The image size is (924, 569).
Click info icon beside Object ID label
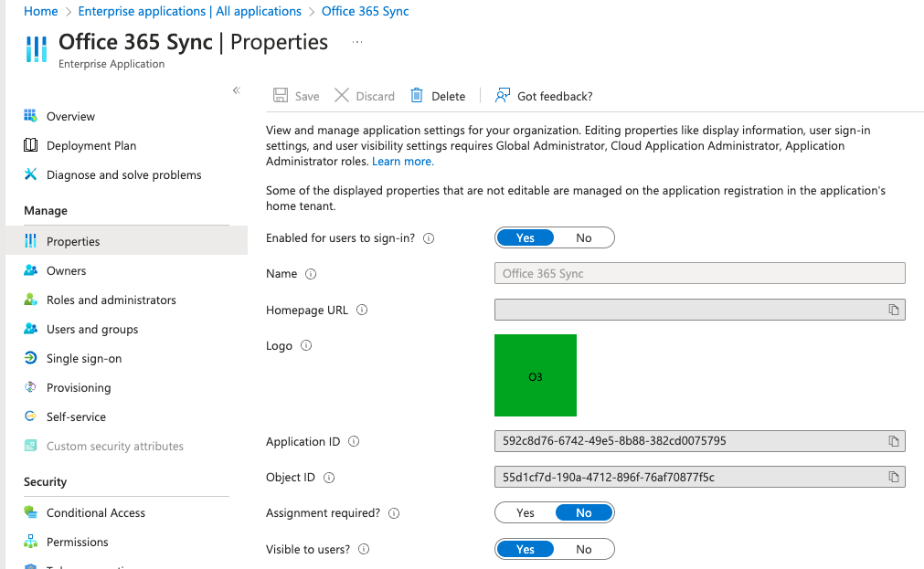pos(329,478)
